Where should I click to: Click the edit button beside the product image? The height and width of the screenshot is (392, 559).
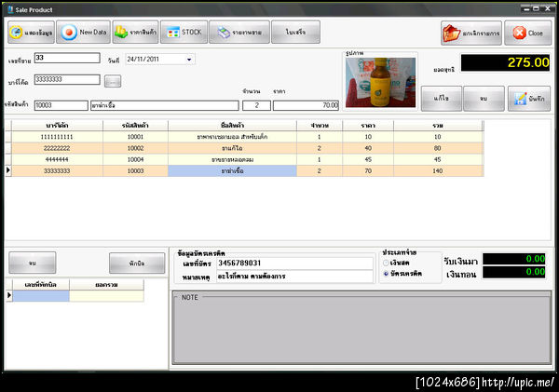pos(442,99)
